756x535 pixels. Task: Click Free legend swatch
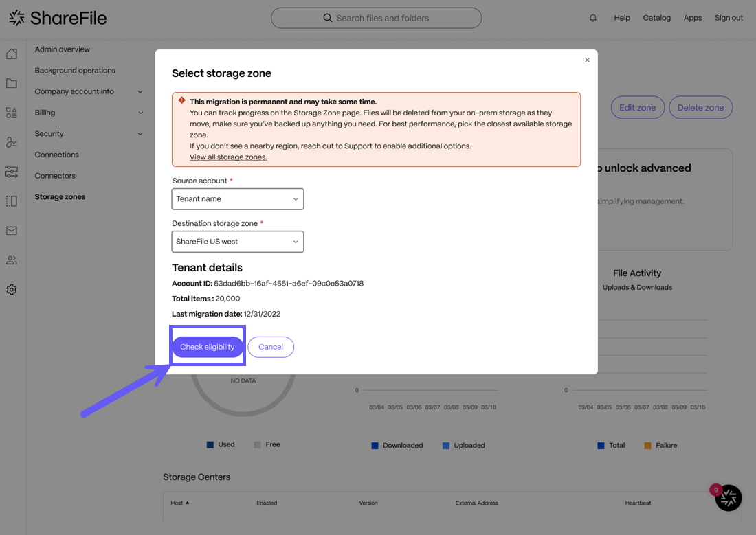pos(258,445)
